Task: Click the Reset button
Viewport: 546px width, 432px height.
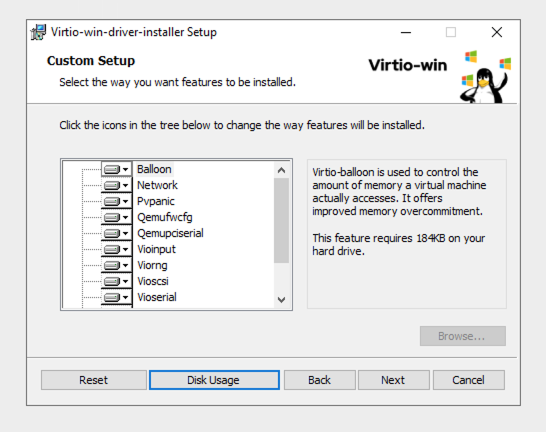Action: coord(94,380)
